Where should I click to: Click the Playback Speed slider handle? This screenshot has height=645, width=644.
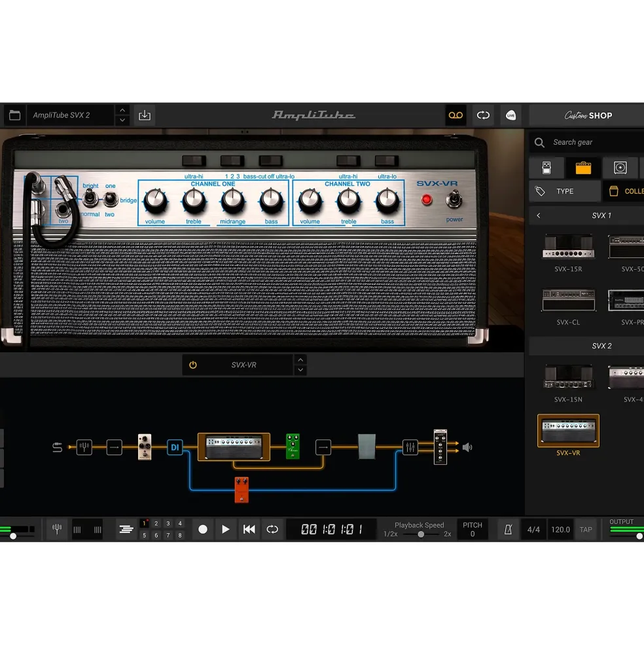point(421,534)
